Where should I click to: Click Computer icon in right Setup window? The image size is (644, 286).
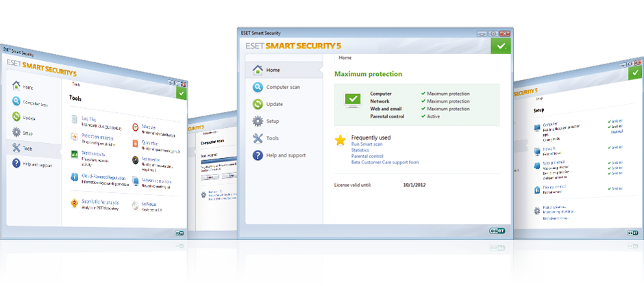537,129
